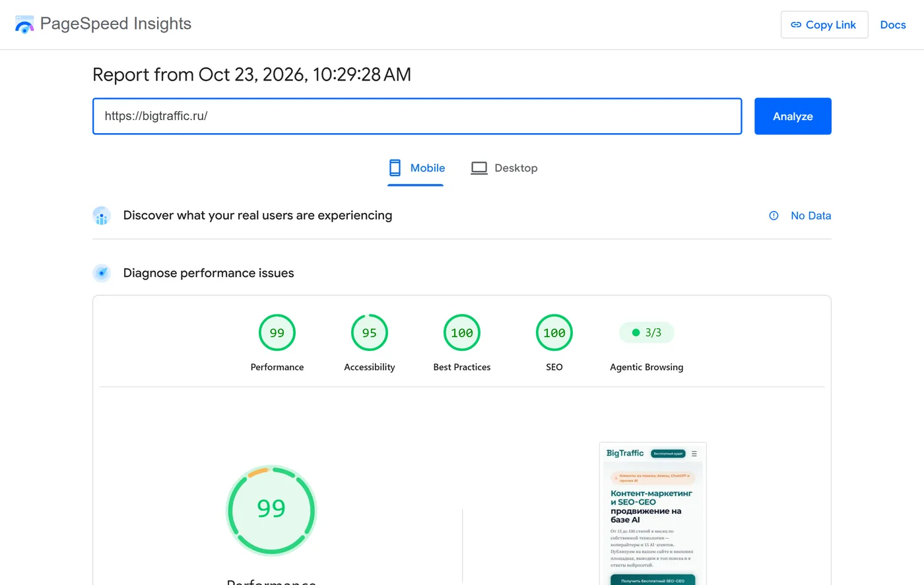
Task: Focus the URL input field
Action: [417, 116]
